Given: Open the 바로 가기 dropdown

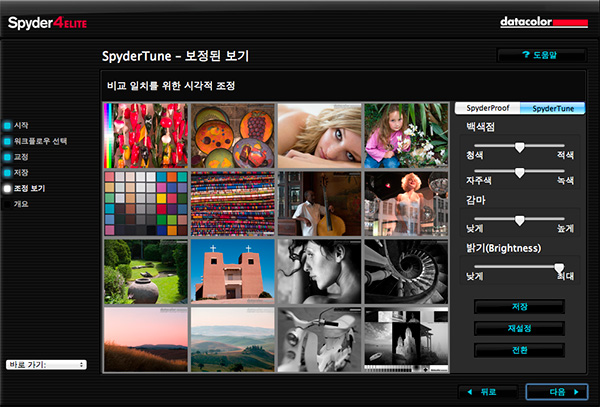Looking at the screenshot, I should pyautogui.click(x=46, y=364).
